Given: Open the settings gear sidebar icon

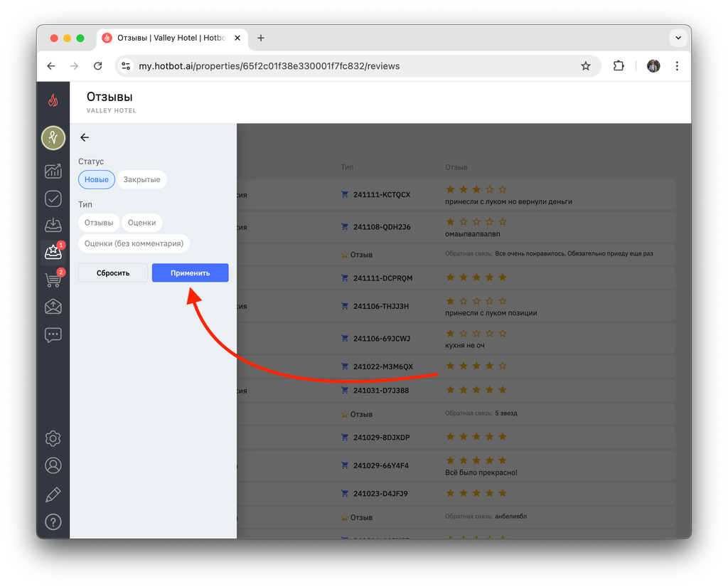Looking at the screenshot, I should click(53, 438).
